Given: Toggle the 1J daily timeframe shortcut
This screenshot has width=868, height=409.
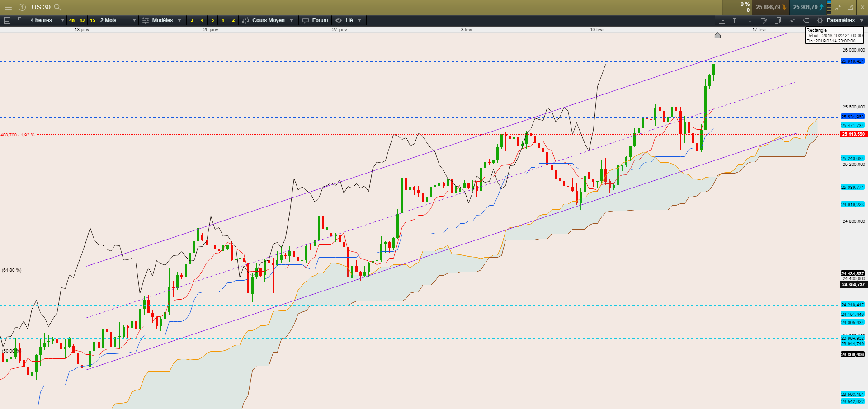Looking at the screenshot, I should pos(82,20).
